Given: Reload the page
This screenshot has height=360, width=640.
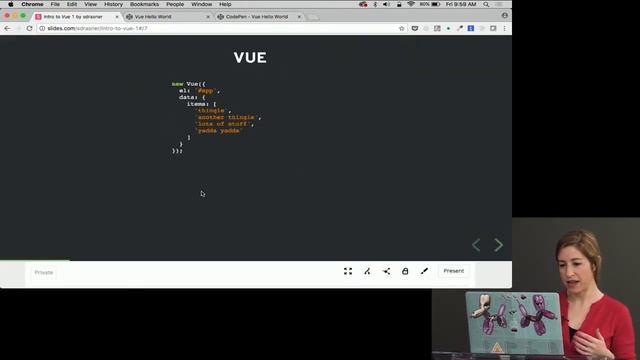Looking at the screenshot, I should pyautogui.click(x=29, y=28).
